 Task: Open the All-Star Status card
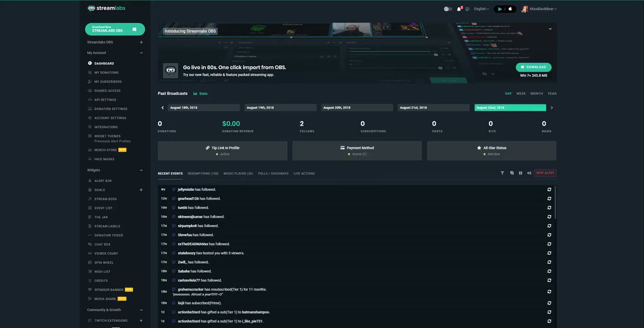492,151
